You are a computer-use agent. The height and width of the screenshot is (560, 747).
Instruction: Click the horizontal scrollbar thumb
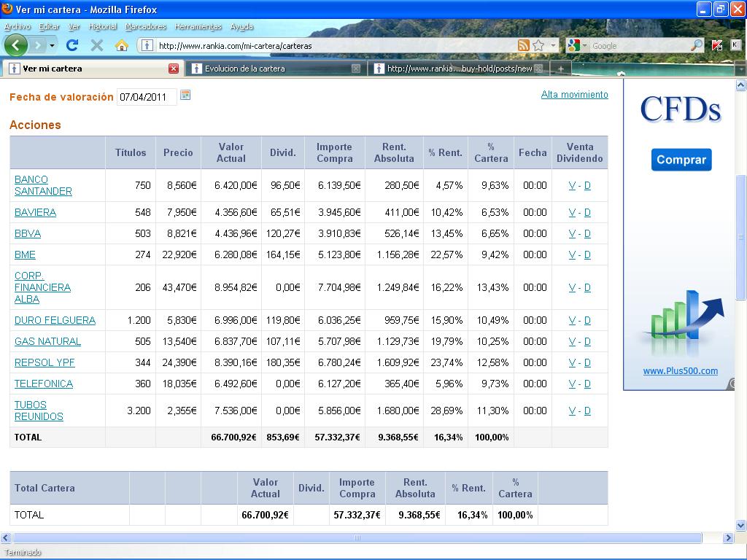pos(357,537)
